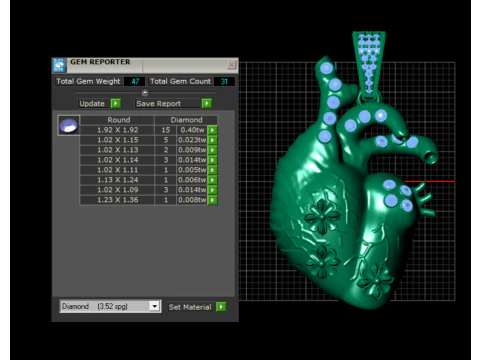The height and width of the screenshot is (360, 480).
Task: Select the 1.02 X 1.13 size cell
Action: point(117,150)
